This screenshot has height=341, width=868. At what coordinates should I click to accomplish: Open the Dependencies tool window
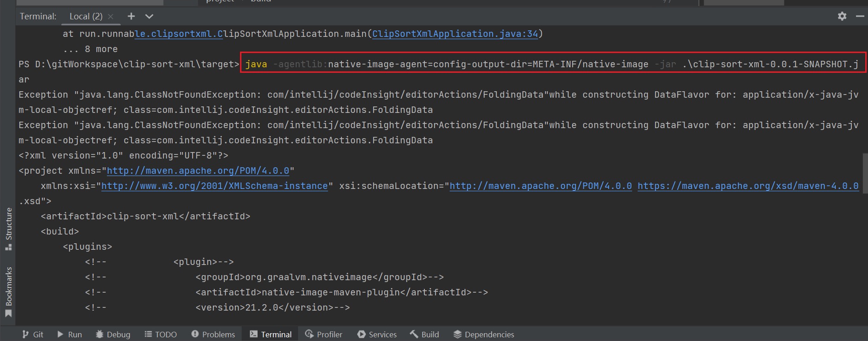click(x=484, y=334)
